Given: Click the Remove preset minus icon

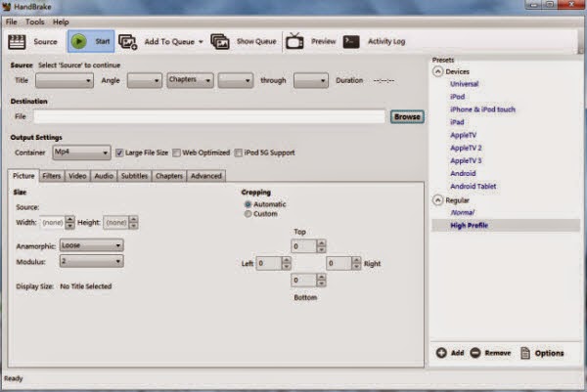Looking at the screenshot, I should 475,353.
